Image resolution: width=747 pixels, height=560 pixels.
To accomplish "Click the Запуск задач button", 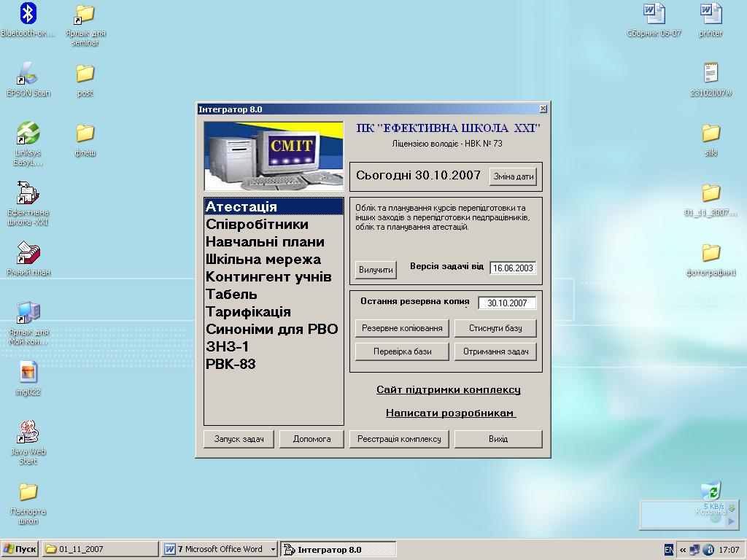I will click(239, 439).
